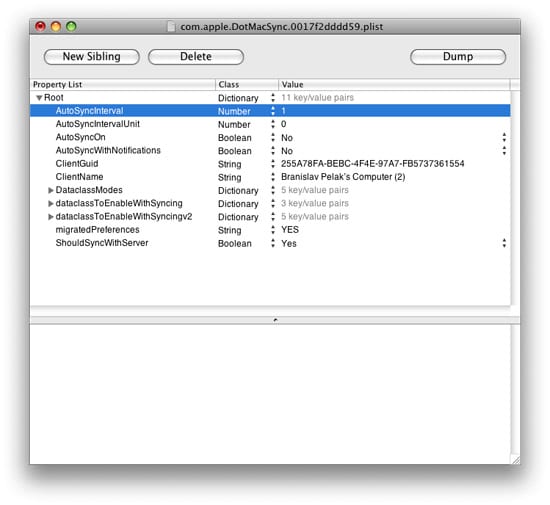550x505 pixels.
Task: Expand the DataclassModes dictionary
Action: click(51, 190)
